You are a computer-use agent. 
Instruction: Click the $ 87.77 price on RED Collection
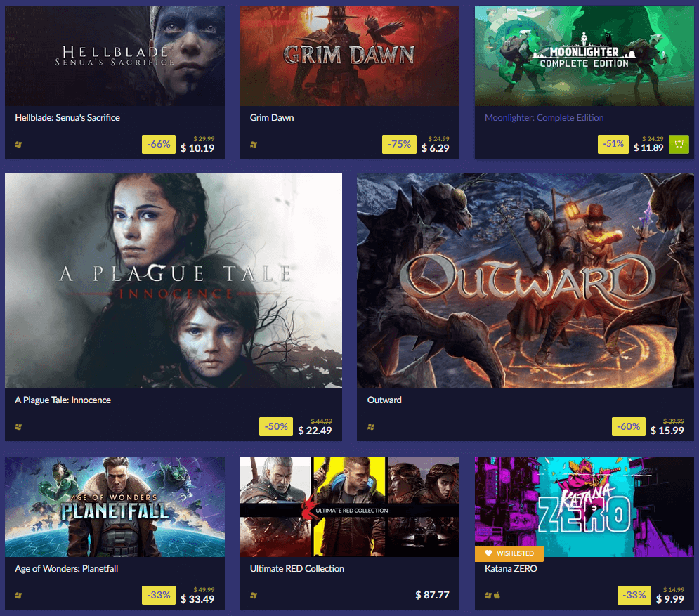tap(432, 595)
